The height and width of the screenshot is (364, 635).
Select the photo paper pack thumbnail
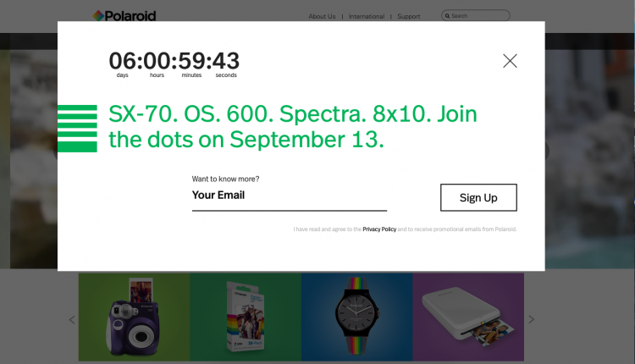click(x=245, y=317)
